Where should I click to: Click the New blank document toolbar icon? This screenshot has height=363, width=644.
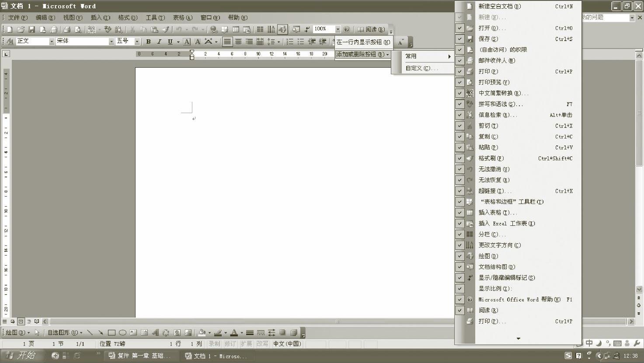(10, 29)
